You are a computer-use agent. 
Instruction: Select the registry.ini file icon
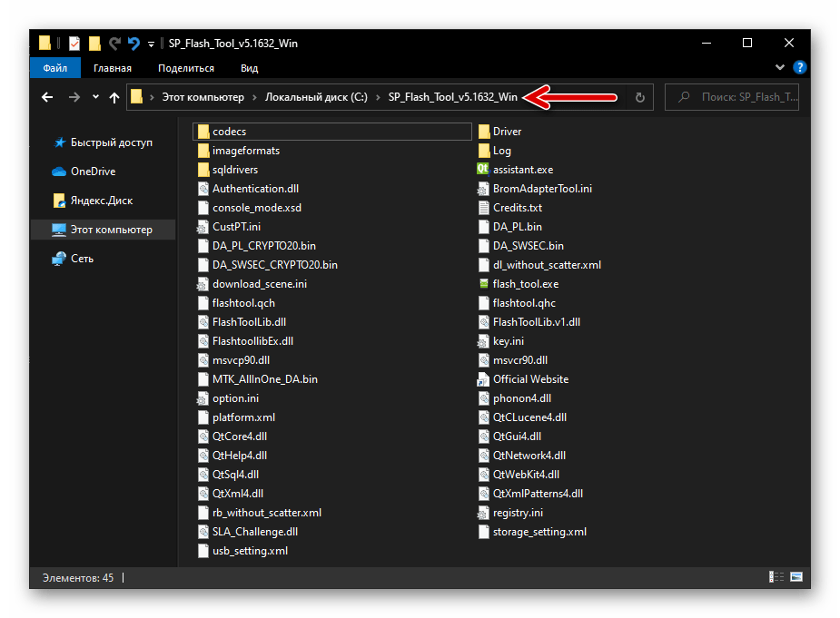click(x=483, y=513)
